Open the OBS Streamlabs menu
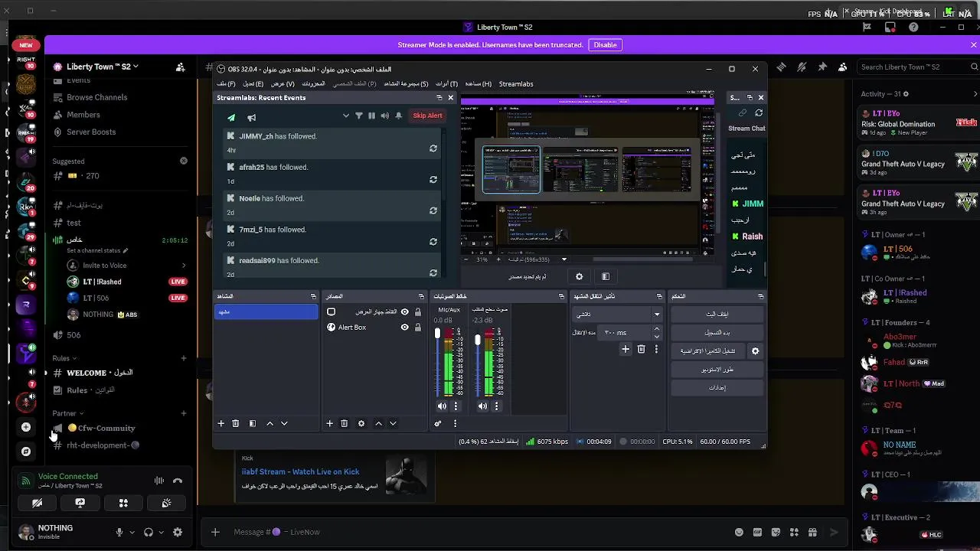Viewport: 980px width, 551px height. 516,83
